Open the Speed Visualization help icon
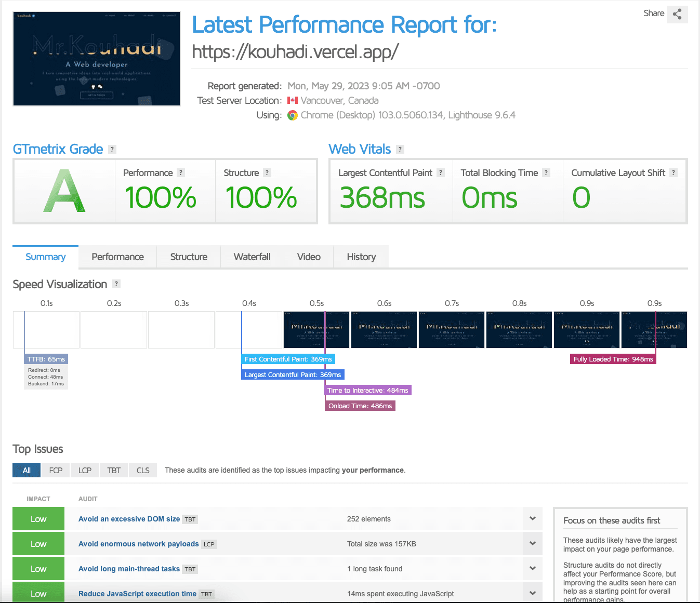Image resolution: width=700 pixels, height=603 pixels. (116, 284)
